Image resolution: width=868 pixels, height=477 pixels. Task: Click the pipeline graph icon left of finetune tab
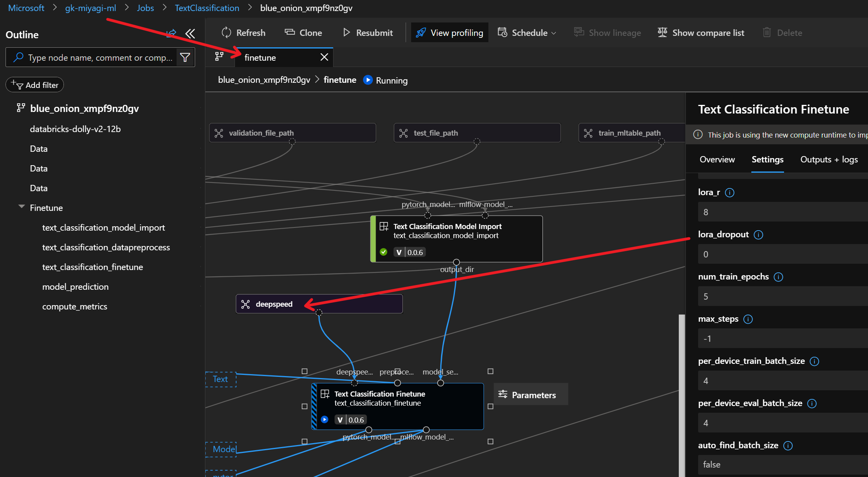point(219,57)
